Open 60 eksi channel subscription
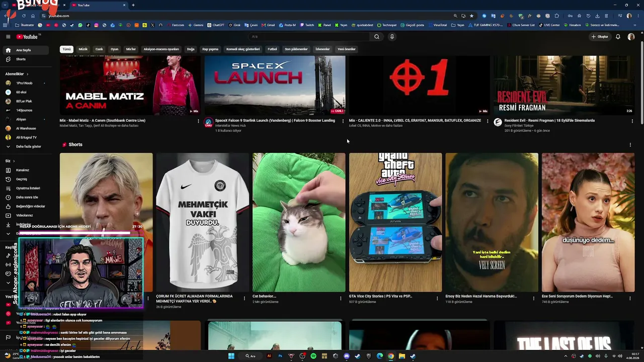This screenshot has width=644, height=362. [x=27, y=92]
